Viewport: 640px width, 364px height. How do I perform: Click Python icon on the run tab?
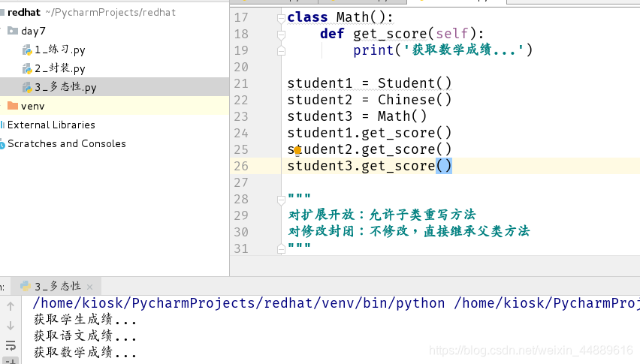(26, 286)
